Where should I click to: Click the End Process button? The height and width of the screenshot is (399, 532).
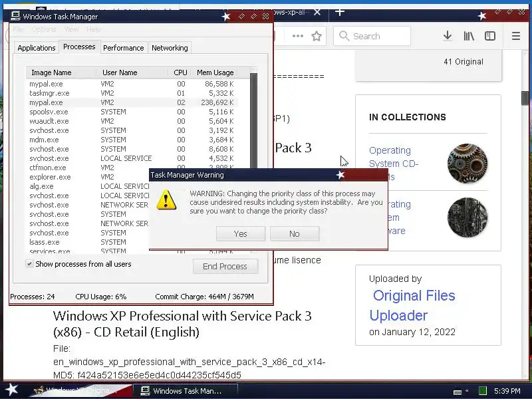225,267
